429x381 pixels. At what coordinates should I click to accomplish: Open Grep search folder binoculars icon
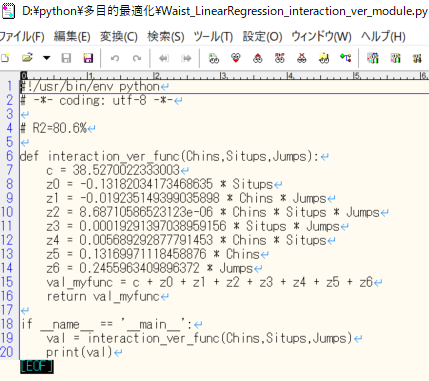click(x=324, y=58)
